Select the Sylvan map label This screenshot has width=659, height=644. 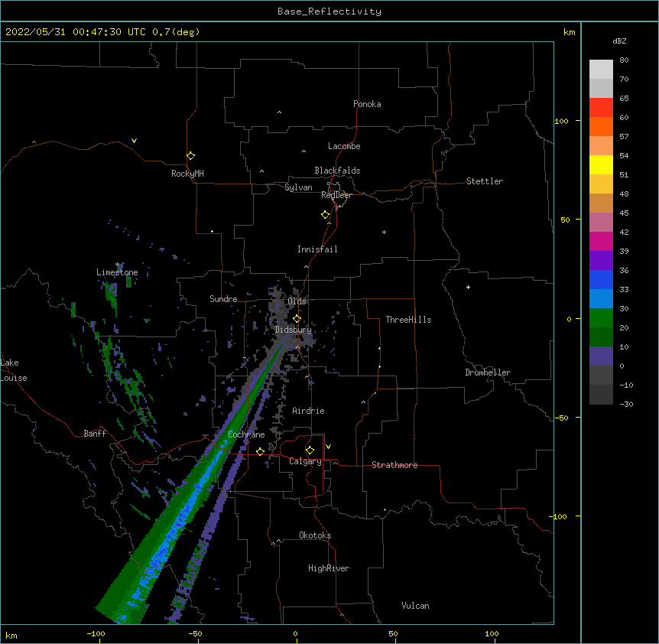tap(298, 187)
